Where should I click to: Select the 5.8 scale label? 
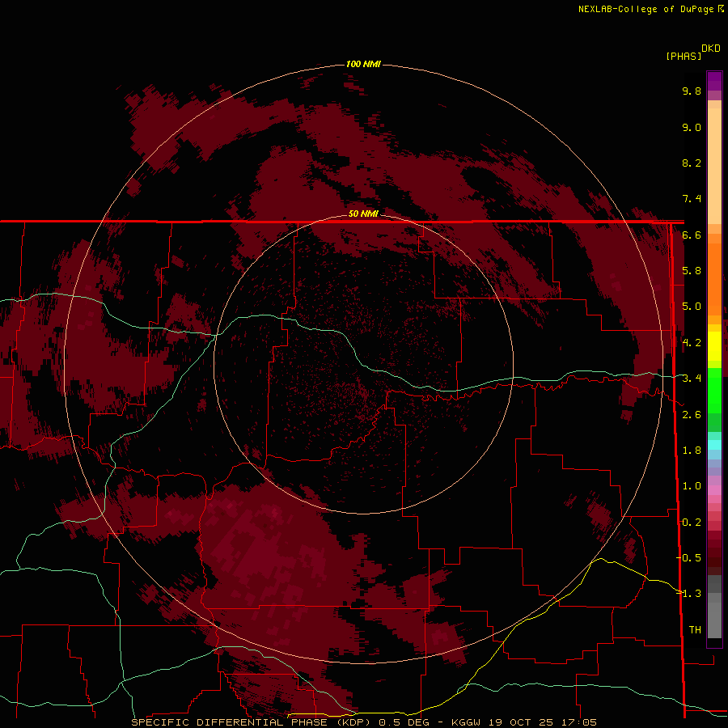click(x=692, y=271)
